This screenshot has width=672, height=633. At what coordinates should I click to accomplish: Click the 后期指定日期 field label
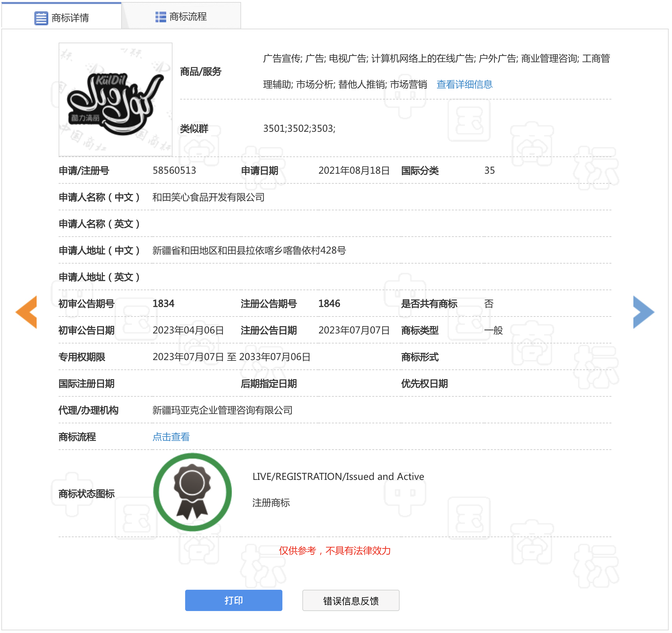(269, 384)
